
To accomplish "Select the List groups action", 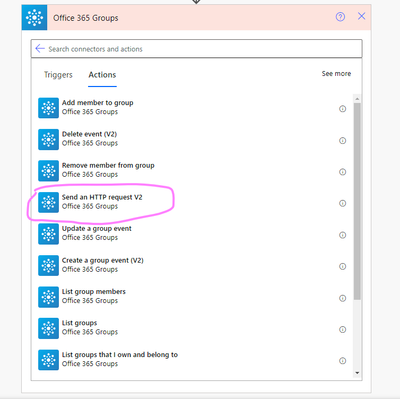I will click(x=192, y=328).
